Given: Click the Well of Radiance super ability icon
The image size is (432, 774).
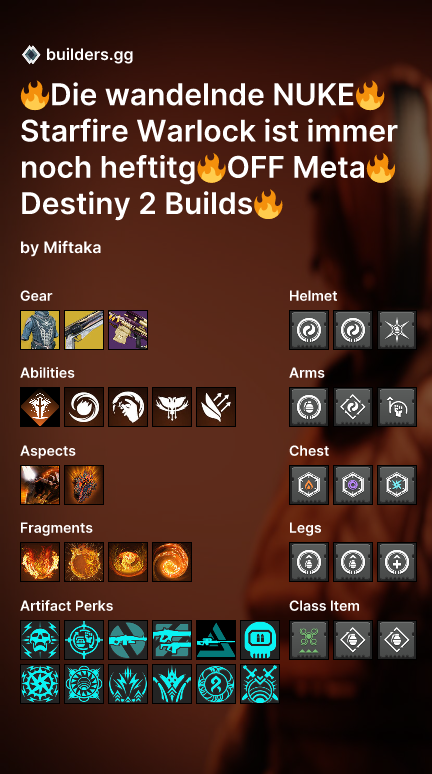Looking at the screenshot, I should point(40,407).
